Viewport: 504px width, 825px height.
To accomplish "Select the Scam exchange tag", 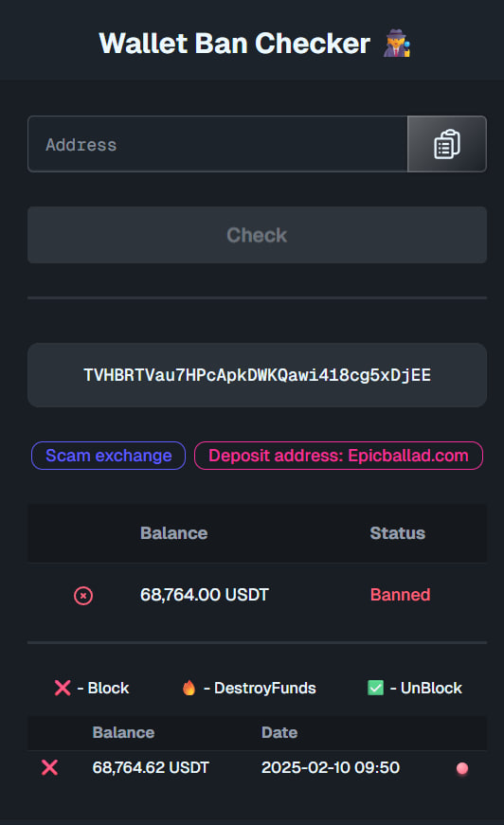I will point(108,456).
